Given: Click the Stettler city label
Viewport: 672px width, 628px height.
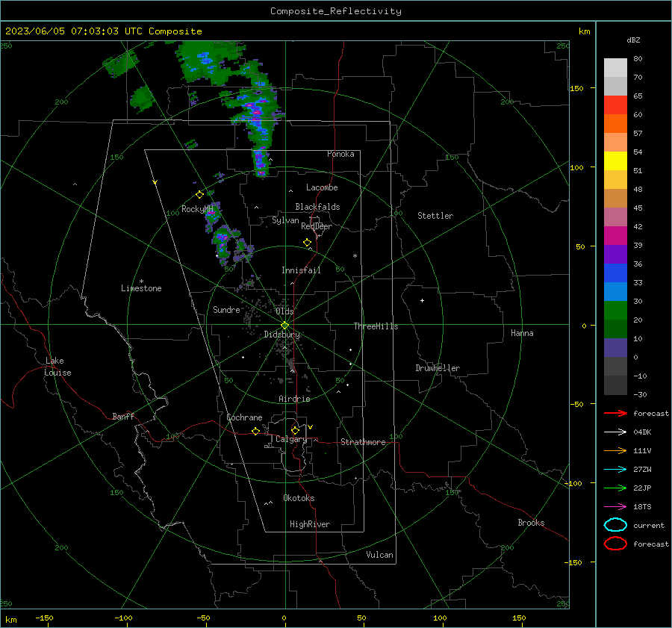Looking at the screenshot, I should 435,216.
